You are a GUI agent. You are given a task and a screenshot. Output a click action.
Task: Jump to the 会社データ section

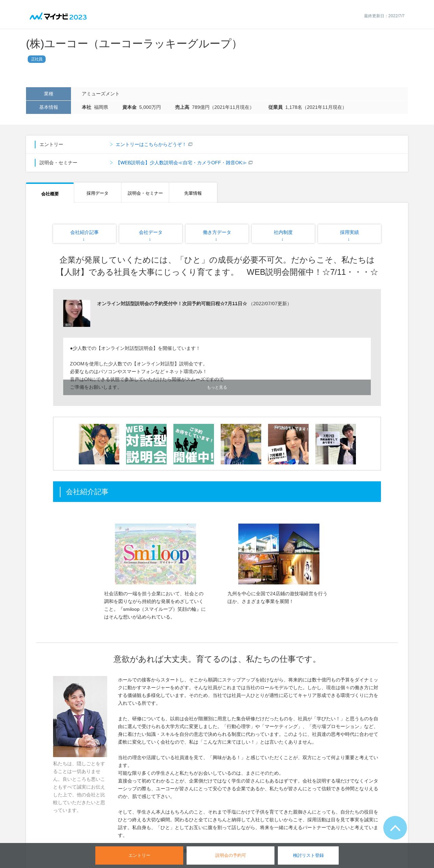coord(151,234)
